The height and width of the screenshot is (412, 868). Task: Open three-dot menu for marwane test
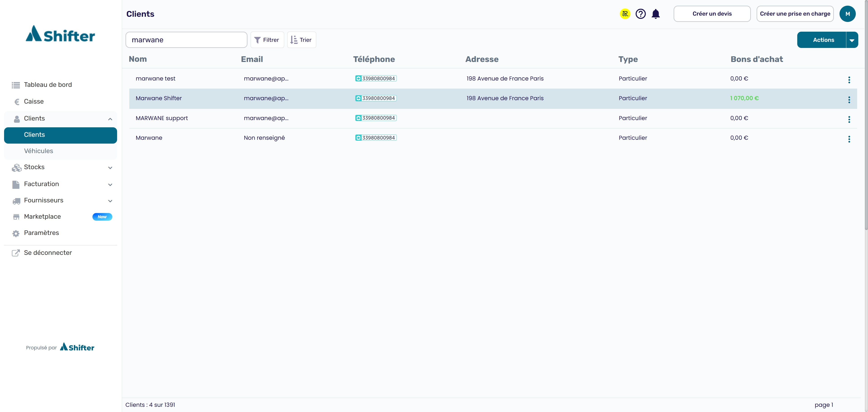pos(849,80)
